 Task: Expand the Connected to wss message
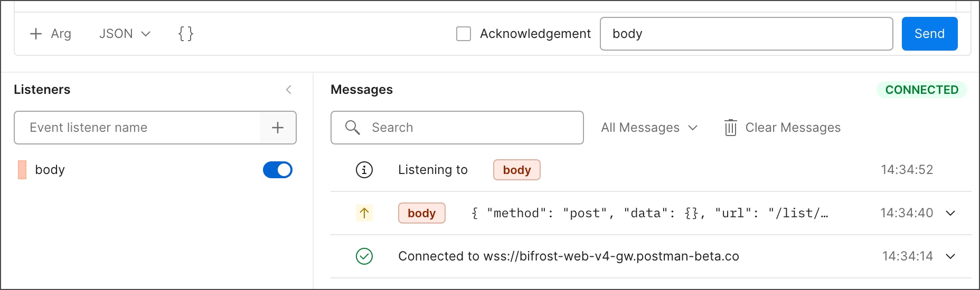[x=950, y=256]
